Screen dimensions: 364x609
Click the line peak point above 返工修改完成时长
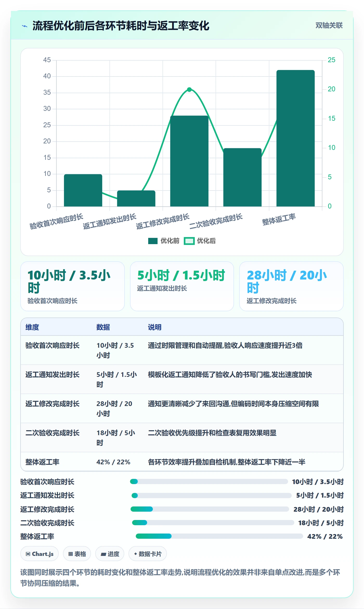pyautogui.click(x=189, y=90)
